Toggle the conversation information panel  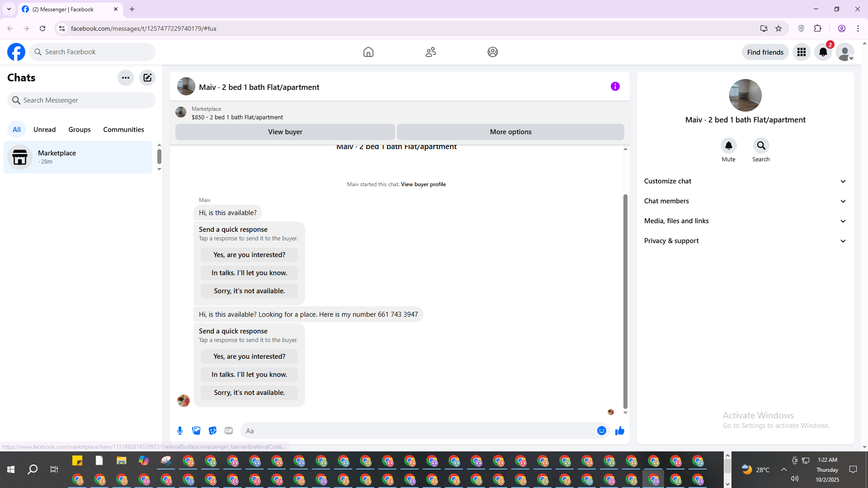pyautogui.click(x=615, y=86)
